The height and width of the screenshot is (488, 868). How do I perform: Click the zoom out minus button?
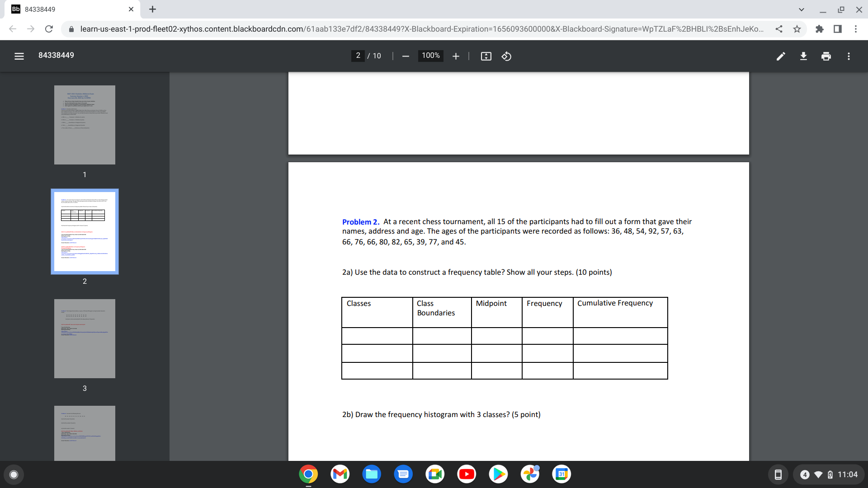(406, 56)
